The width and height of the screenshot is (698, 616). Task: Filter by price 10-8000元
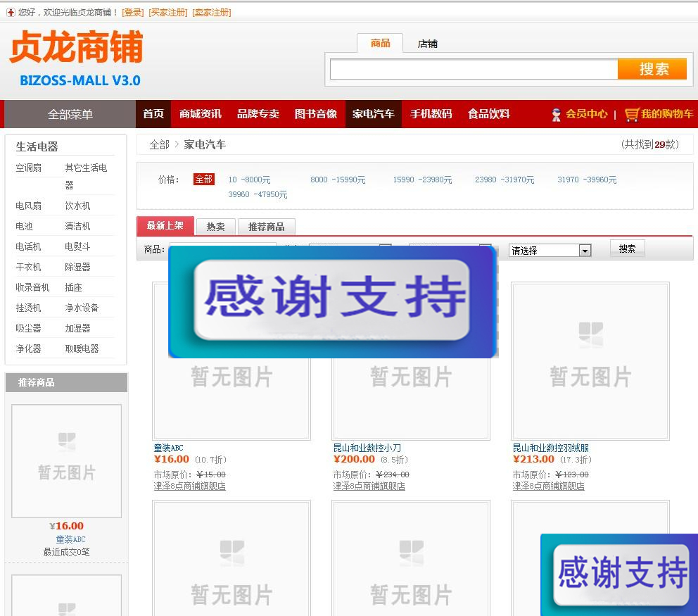(249, 180)
